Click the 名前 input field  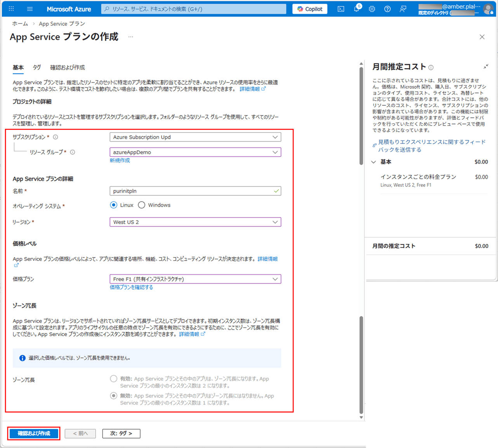192,191
